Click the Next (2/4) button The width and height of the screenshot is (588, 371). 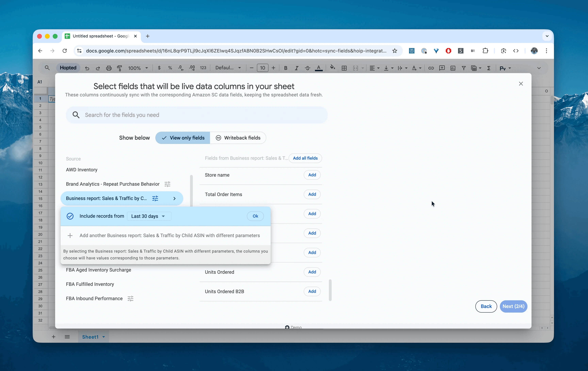point(513,306)
